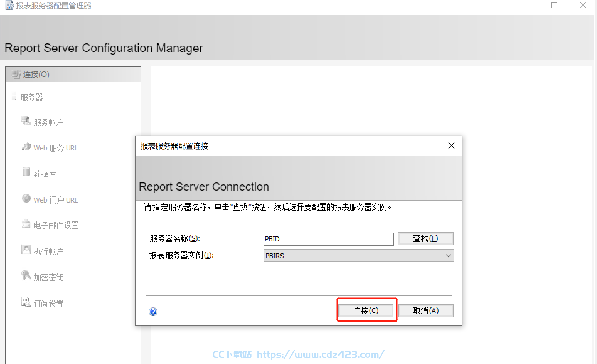Close the 报表服务器配置连接 dialog
Screen dimensions: 597x364
(x=451, y=146)
